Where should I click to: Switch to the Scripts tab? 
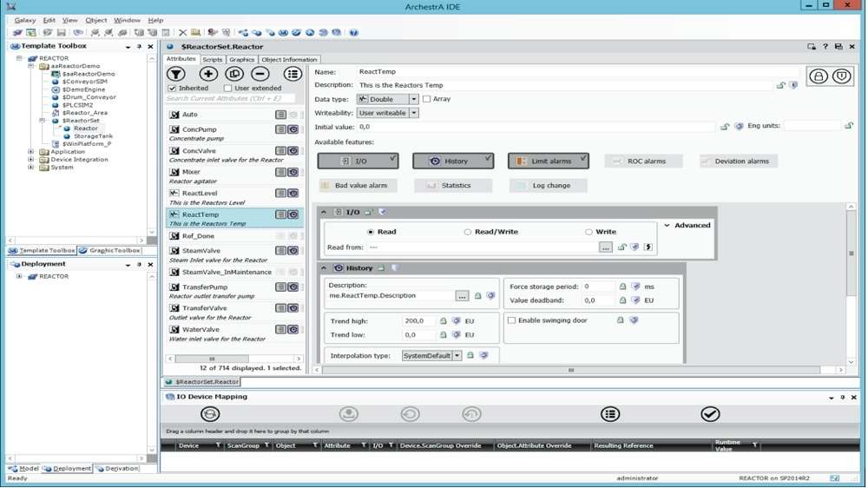[x=212, y=60]
